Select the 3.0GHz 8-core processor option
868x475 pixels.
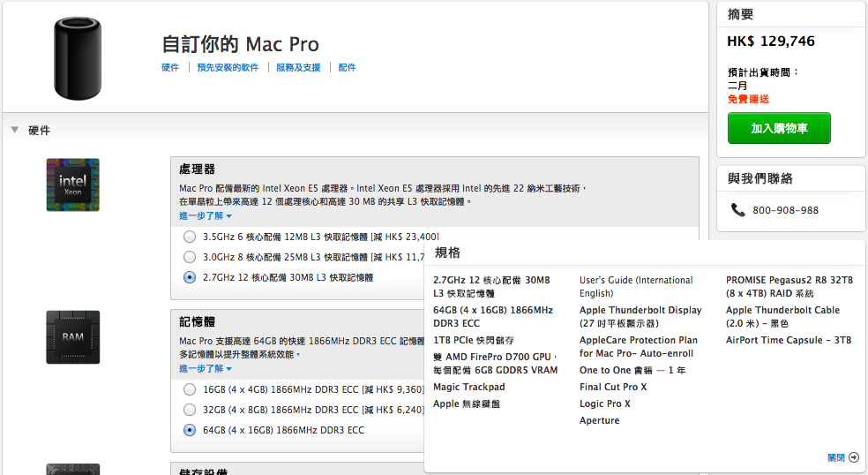tap(190, 257)
